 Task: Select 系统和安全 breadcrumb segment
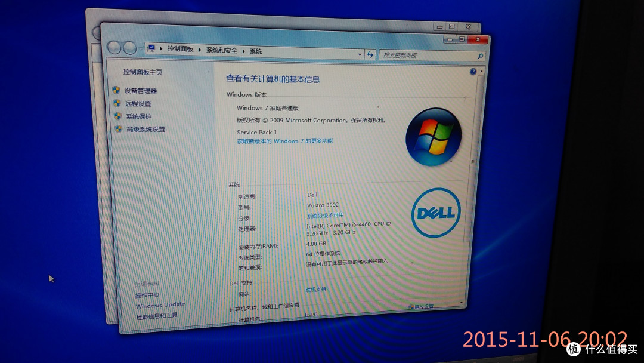[x=222, y=50]
